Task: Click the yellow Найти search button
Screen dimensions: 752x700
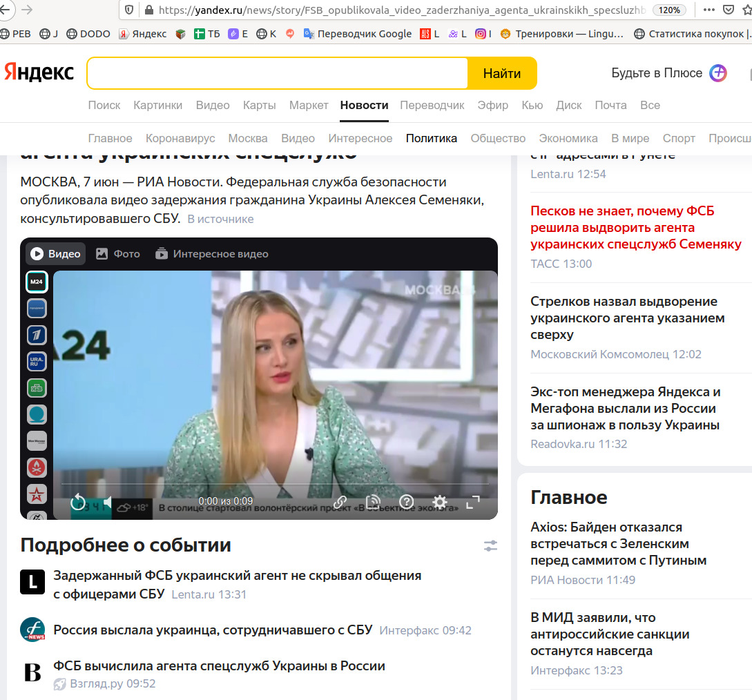Action: click(501, 73)
